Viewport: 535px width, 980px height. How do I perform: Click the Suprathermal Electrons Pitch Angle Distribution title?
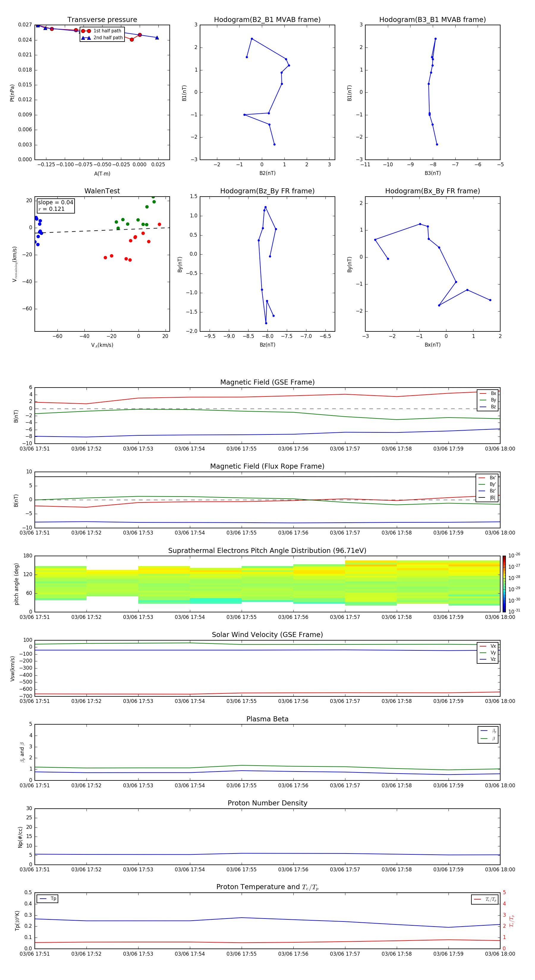click(x=267, y=551)
